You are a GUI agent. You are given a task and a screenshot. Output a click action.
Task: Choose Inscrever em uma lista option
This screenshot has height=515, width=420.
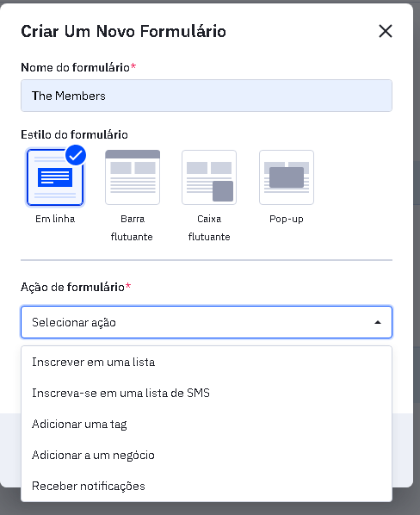(x=207, y=362)
